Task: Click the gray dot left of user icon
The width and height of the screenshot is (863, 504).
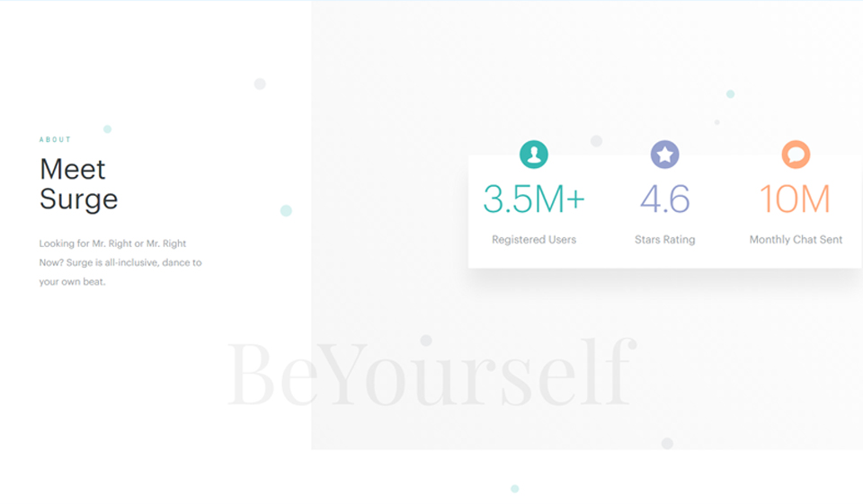Action: 596,141
